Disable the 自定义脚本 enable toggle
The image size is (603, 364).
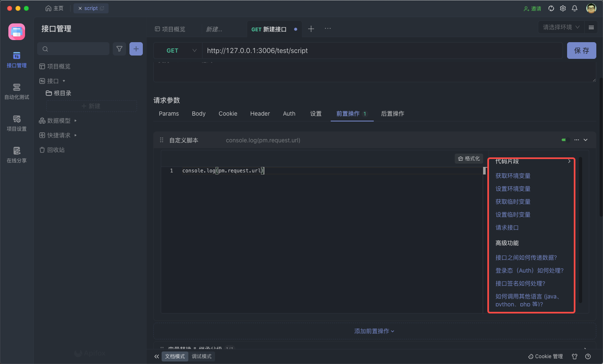coord(565,140)
